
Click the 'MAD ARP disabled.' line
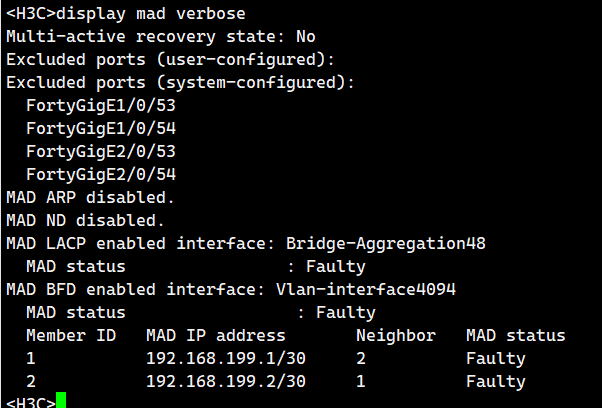click(90, 197)
